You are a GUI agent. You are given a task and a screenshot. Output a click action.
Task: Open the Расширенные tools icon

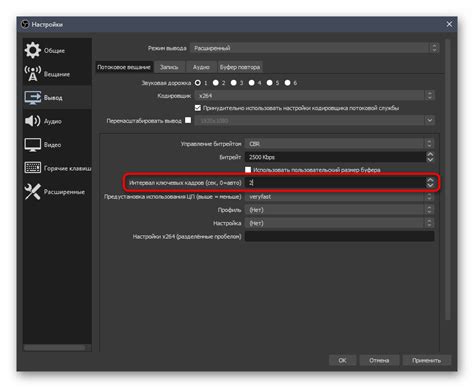tap(32, 192)
